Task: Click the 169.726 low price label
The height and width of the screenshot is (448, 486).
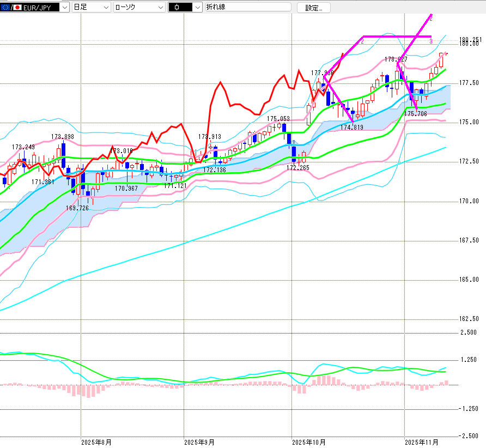Action: (x=77, y=208)
